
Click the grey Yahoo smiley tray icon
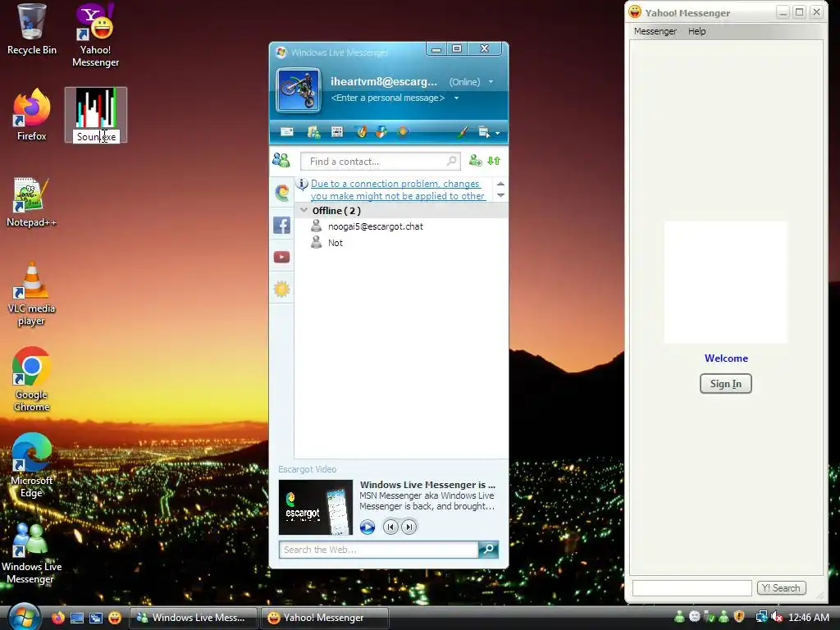point(694,617)
